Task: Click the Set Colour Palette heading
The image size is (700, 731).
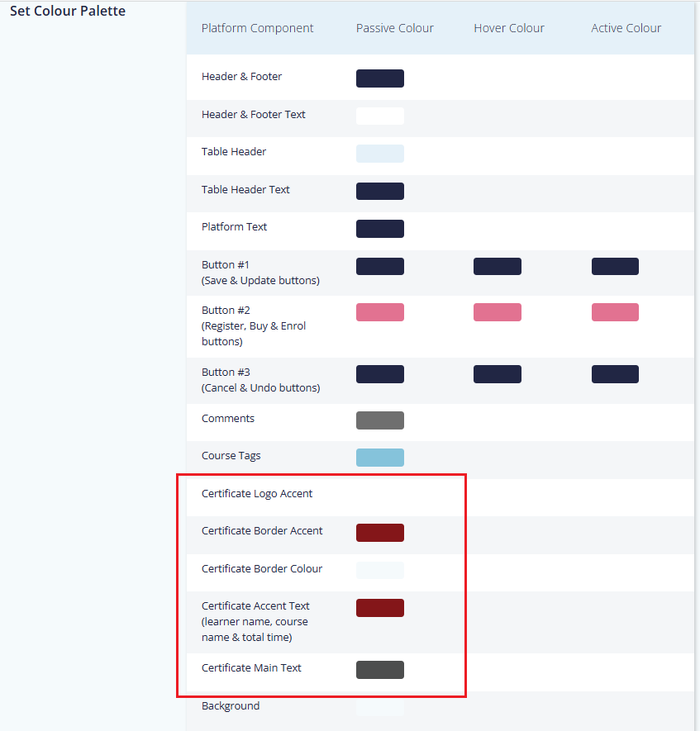Action: [x=68, y=11]
